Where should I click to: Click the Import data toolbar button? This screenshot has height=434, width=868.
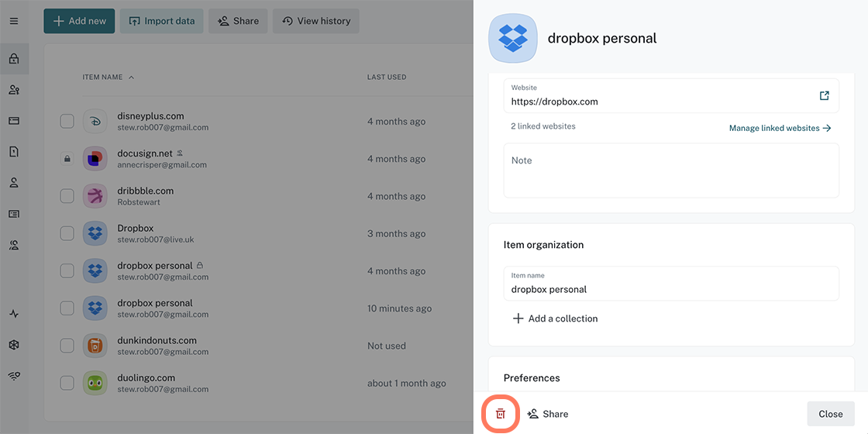coord(162,21)
